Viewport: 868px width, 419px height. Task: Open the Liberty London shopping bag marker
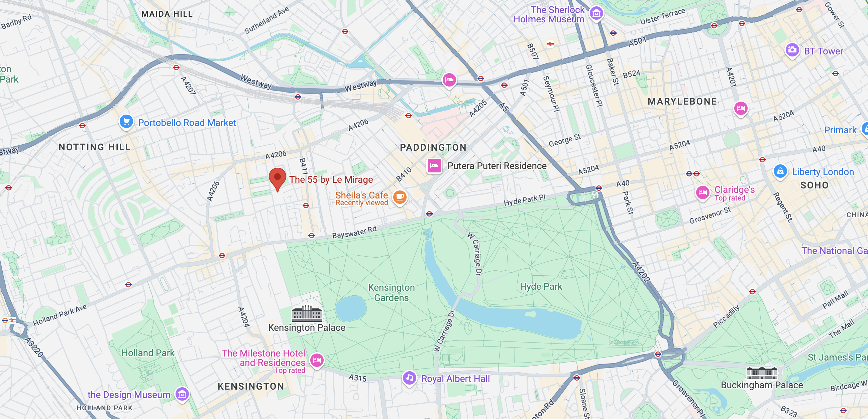point(780,172)
